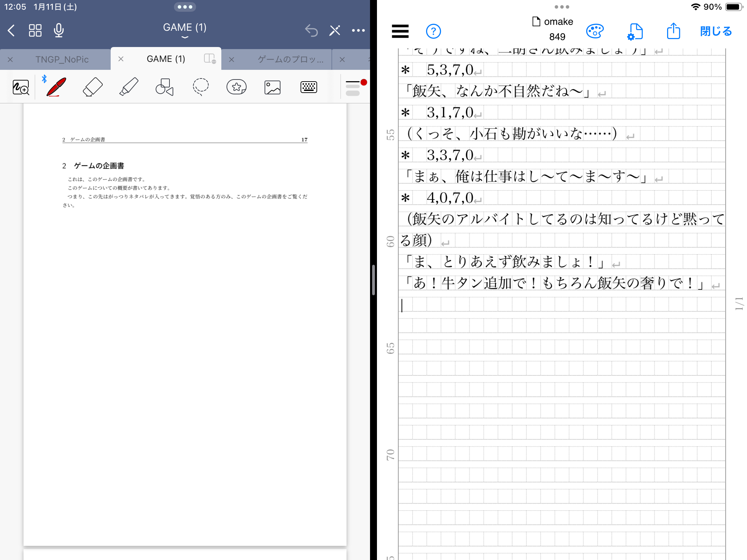Viewport: 747px width, 560px height.
Task: Select the red Pen tool
Action: point(56,87)
